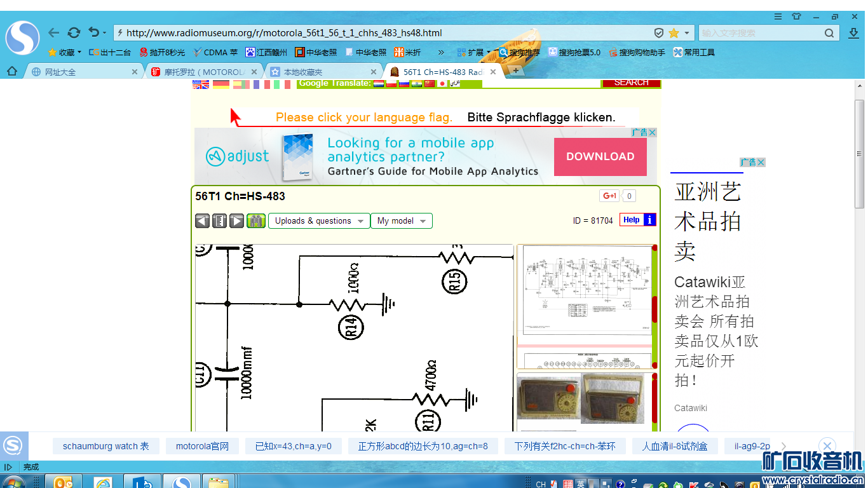This screenshot has height=488, width=868.
Task: Show next search suggestions arrow
Action: tap(784, 446)
